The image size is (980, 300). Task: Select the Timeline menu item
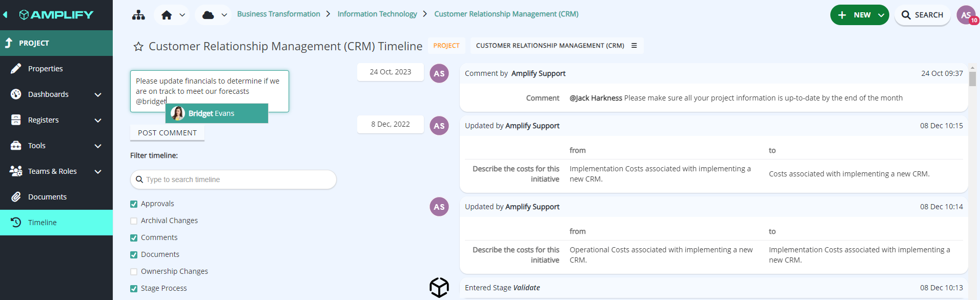pyautogui.click(x=56, y=223)
